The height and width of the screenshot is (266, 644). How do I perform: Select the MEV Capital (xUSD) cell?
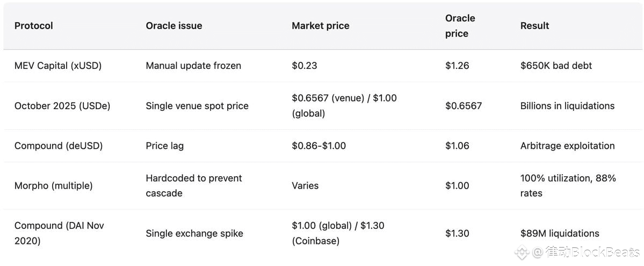pyautogui.click(x=58, y=66)
